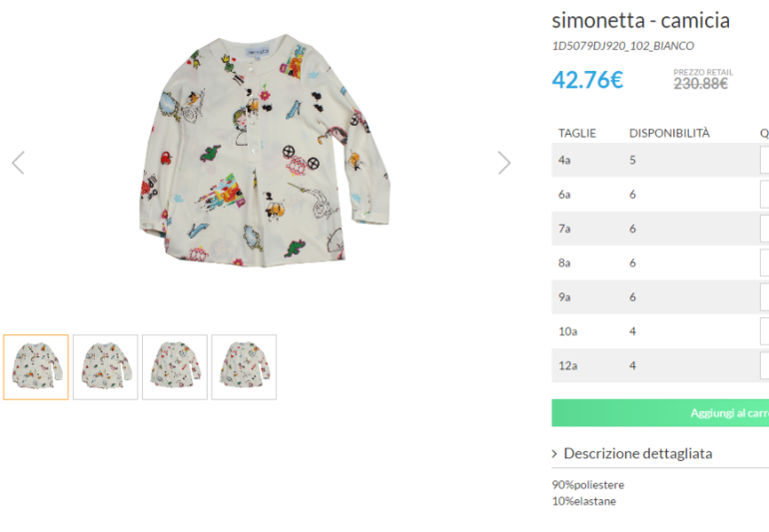The height and width of the screenshot is (532, 769).
Task: Click the simonetta - camicia product title
Action: click(x=640, y=20)
